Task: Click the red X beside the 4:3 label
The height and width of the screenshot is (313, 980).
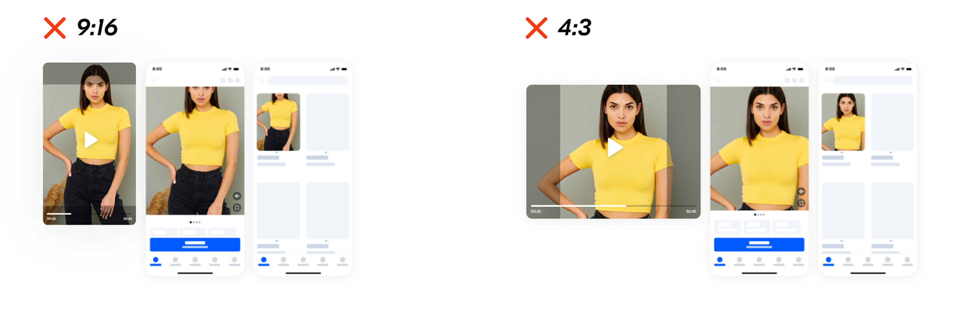Action: point(536,28)
